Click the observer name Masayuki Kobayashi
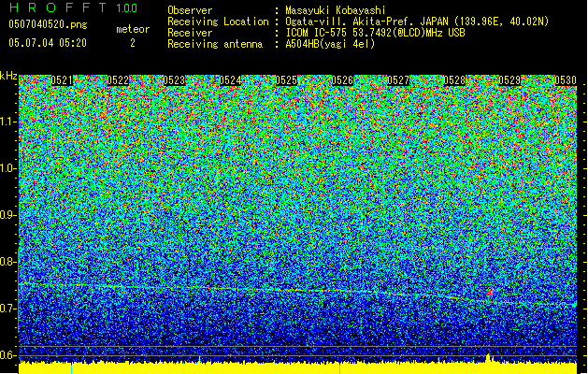The width and height of the screenshot is (588, 374). pos(336,10)
